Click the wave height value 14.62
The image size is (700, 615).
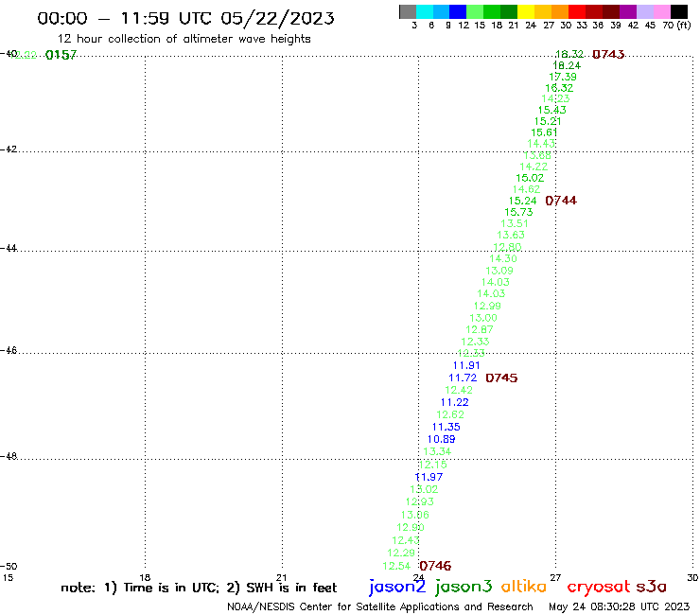pyautogui.click(x=526, y=189)
